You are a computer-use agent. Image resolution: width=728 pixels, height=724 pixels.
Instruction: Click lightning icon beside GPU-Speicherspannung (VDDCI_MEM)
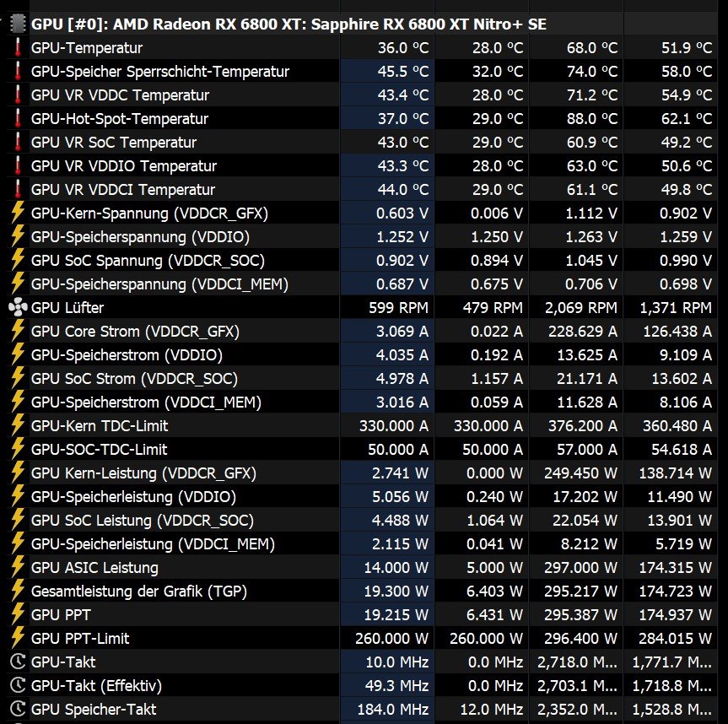click(18, 284)
